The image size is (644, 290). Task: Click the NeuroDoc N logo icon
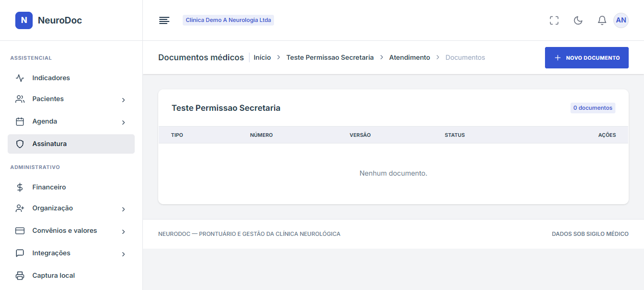(24, 20)
